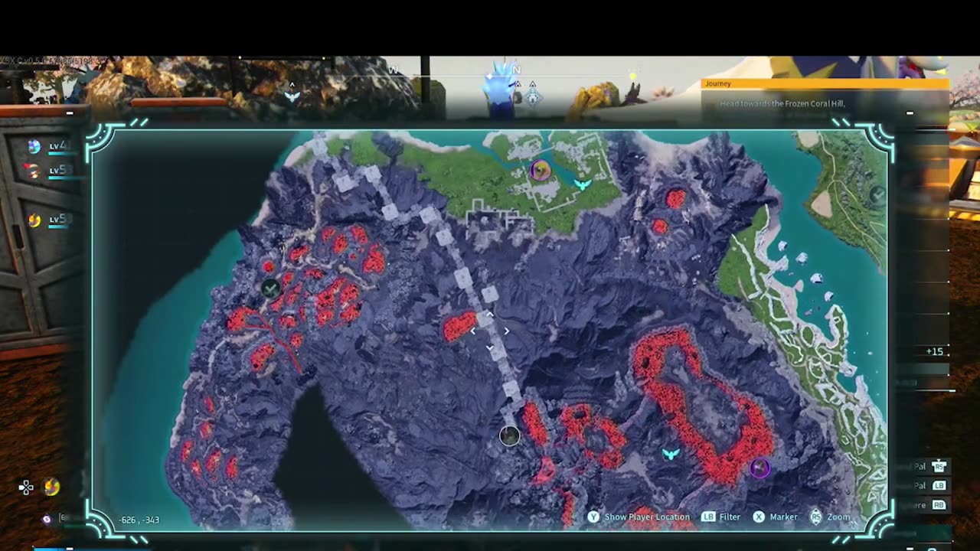This screenshot has width=980, height=551.
Task: Click the X button icon next to Marker
Action: (x=759, y=517)
